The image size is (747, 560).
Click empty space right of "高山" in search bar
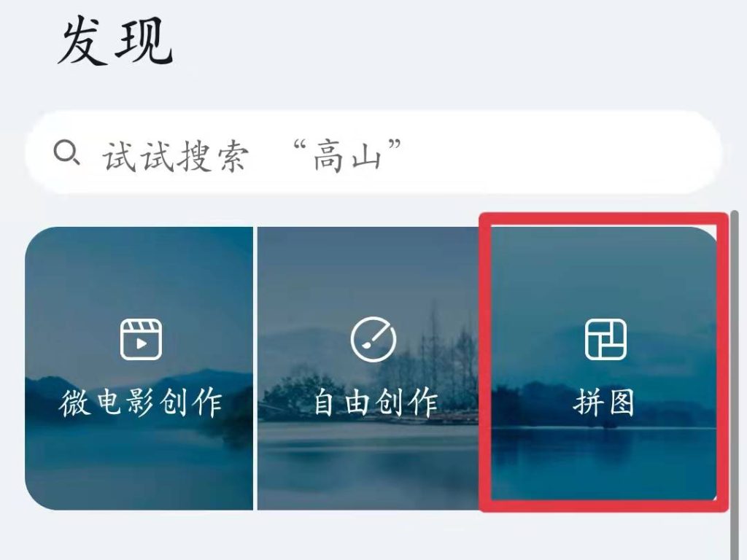[x=557, y=153]
